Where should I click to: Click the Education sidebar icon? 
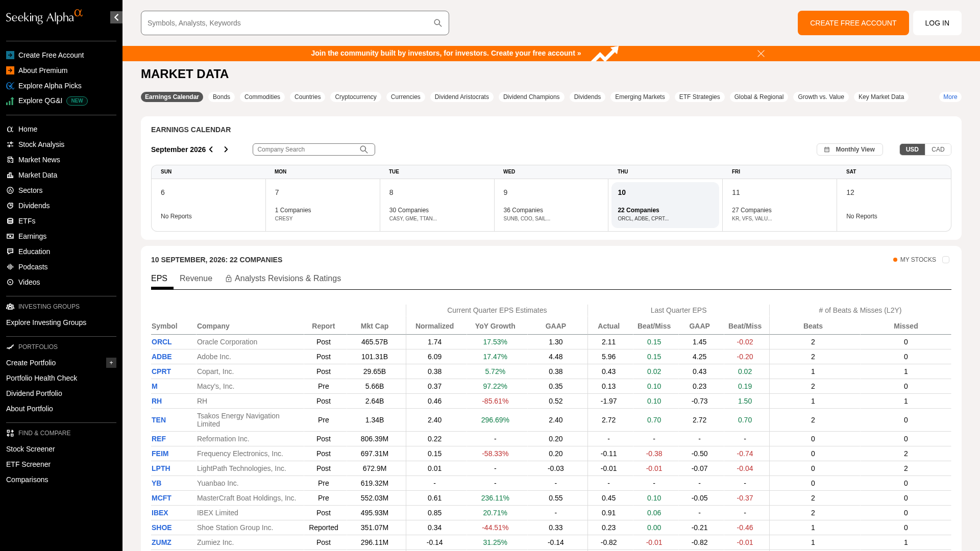[x=10, y=252]
